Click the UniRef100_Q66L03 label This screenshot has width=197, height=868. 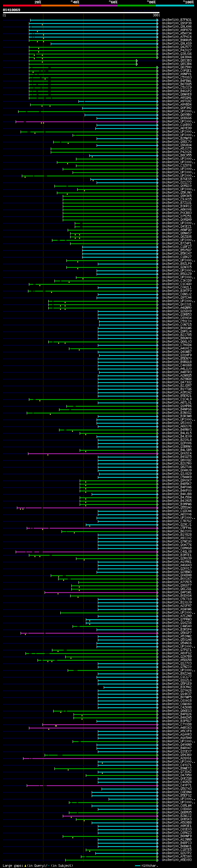coord(177,342)
